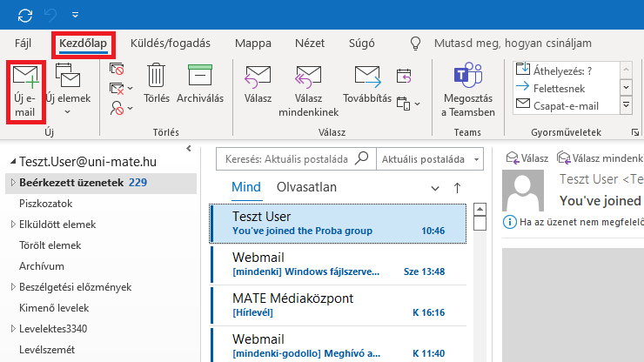Filter the list by Olvasatlan messages
644x362 pixels.
tap(306, 187)
